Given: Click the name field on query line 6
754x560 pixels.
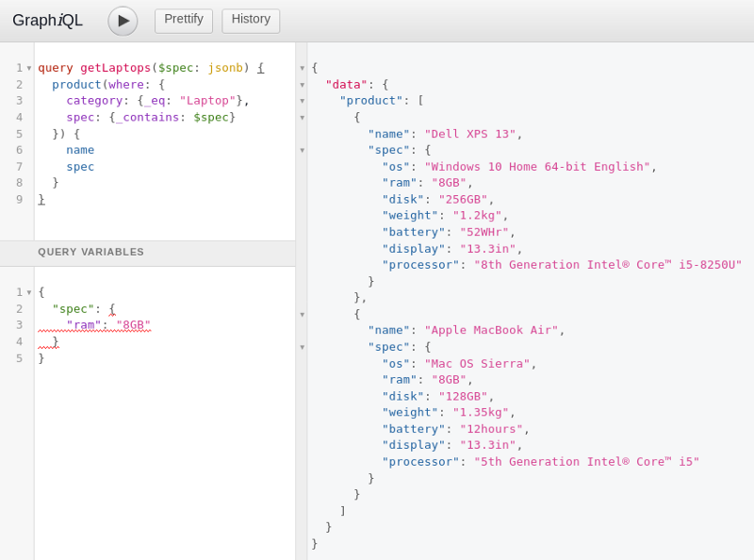Looking at the screenshot, I should [x=80, y=150].
